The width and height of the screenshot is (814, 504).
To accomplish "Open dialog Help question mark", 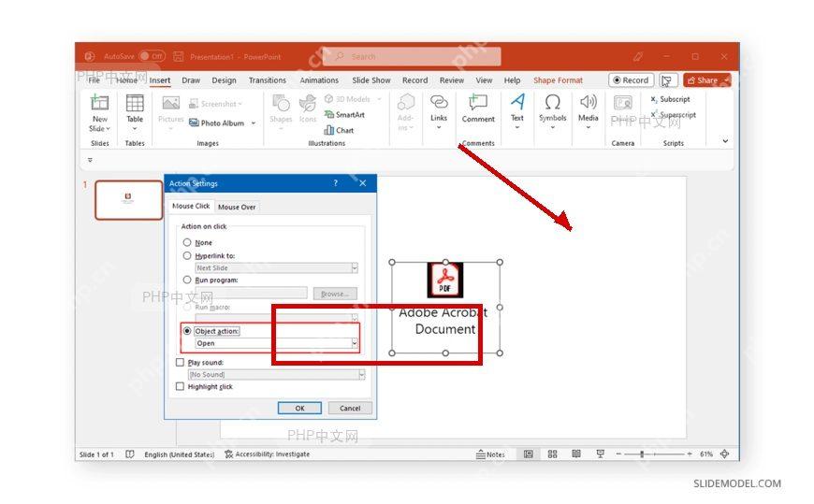I will (335, 183).
